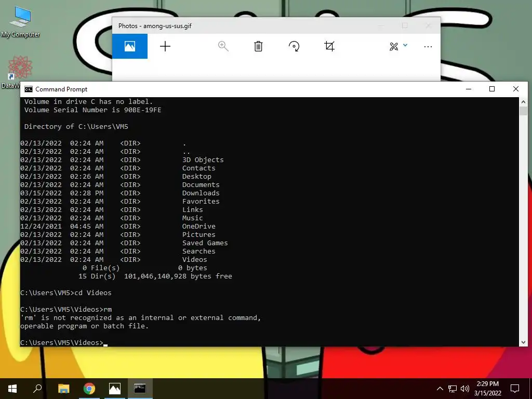Switch to Command Prompt in taskbar
The image size is (532, 399).
tap(140, 389)
